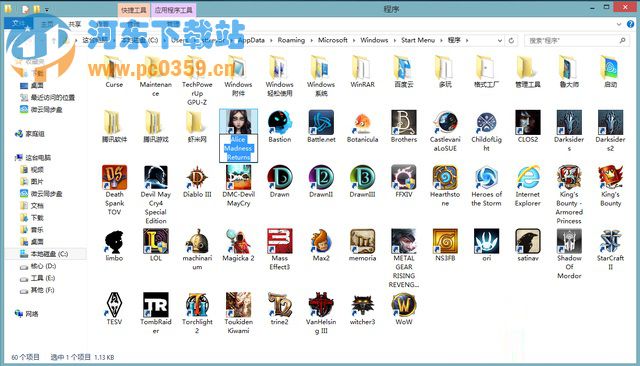Select the DrawnII shortcut icon

coord(321,177)
